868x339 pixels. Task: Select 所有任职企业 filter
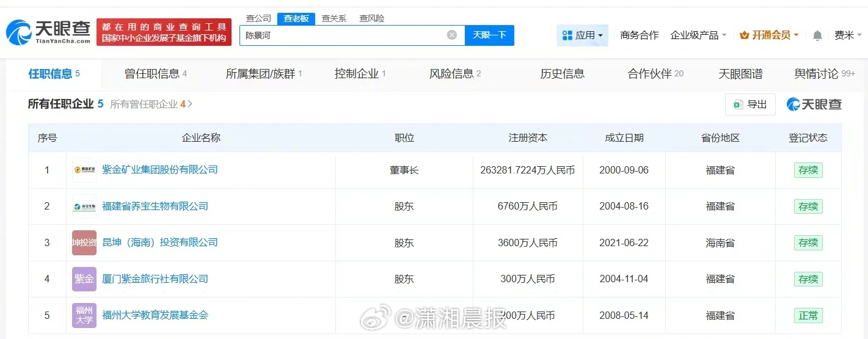point(65,104)
